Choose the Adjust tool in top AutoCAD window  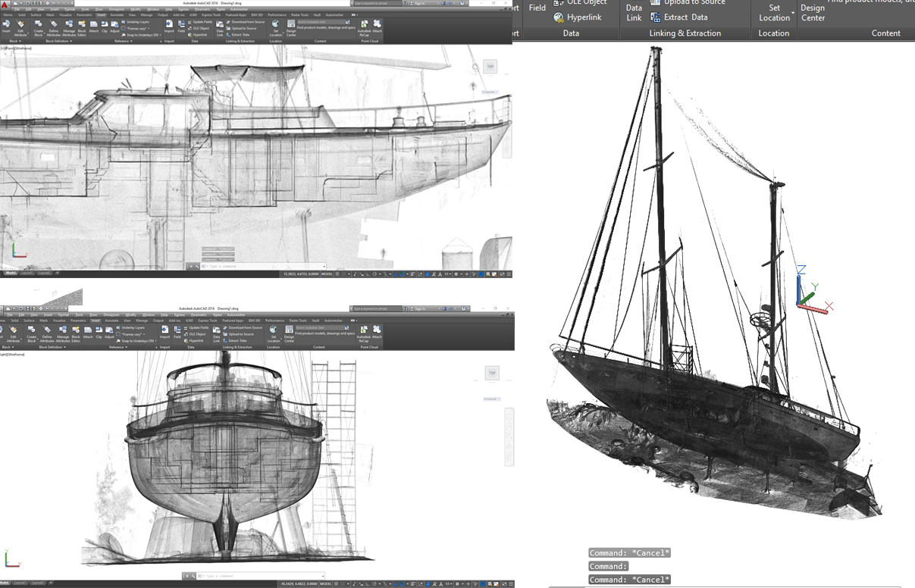(x=114, y=25)
